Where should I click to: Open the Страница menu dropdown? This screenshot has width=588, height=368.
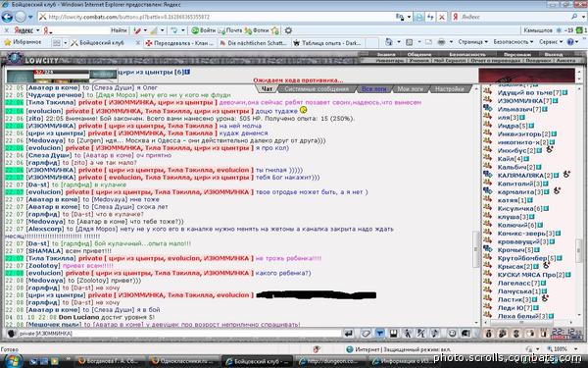coord(472,42)
